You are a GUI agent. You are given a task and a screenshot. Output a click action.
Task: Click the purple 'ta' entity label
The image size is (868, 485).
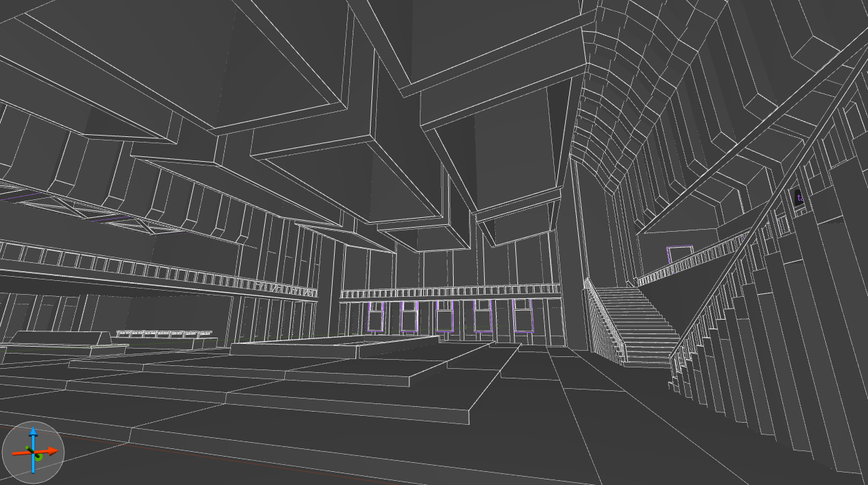[x=800, y=197]
